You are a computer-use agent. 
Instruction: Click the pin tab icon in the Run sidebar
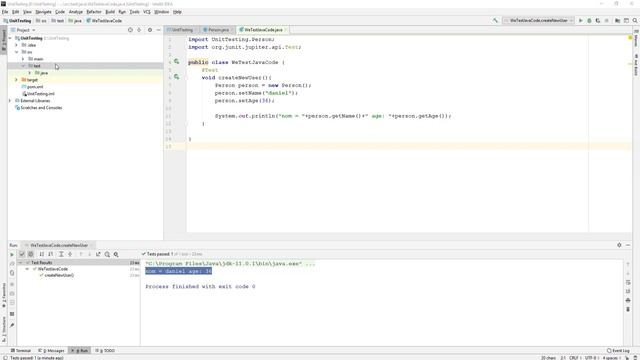[x=12, y=325]
